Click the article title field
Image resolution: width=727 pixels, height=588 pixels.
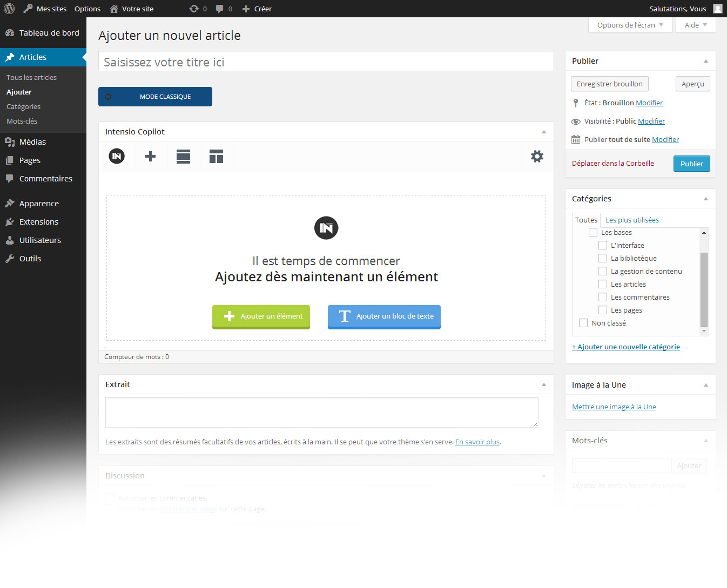(326, 62)
